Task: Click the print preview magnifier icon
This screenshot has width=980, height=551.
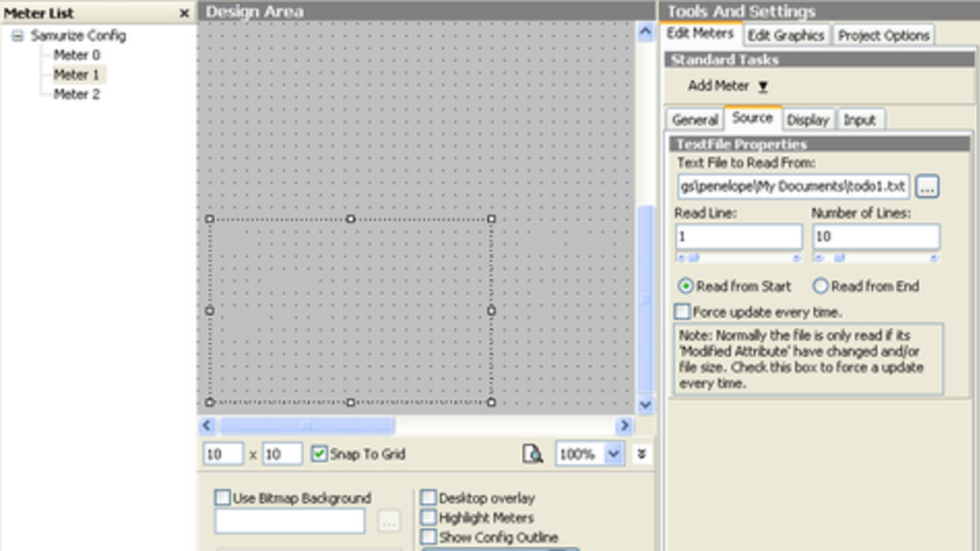Action: pos(532,454)
